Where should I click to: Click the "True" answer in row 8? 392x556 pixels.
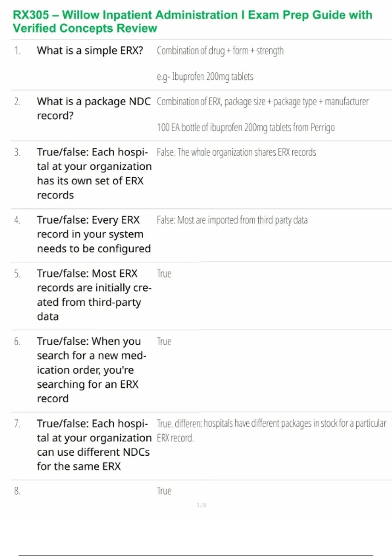(x=164, y=491)
